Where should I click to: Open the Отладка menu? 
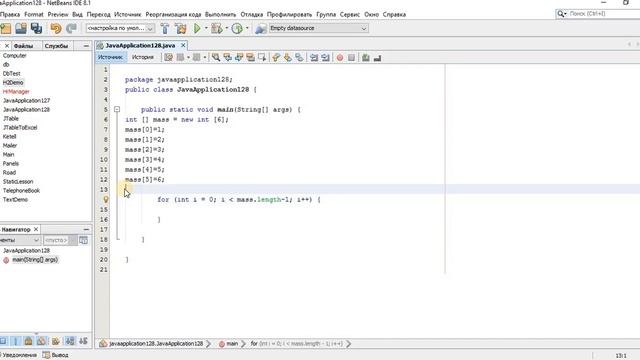251,14
